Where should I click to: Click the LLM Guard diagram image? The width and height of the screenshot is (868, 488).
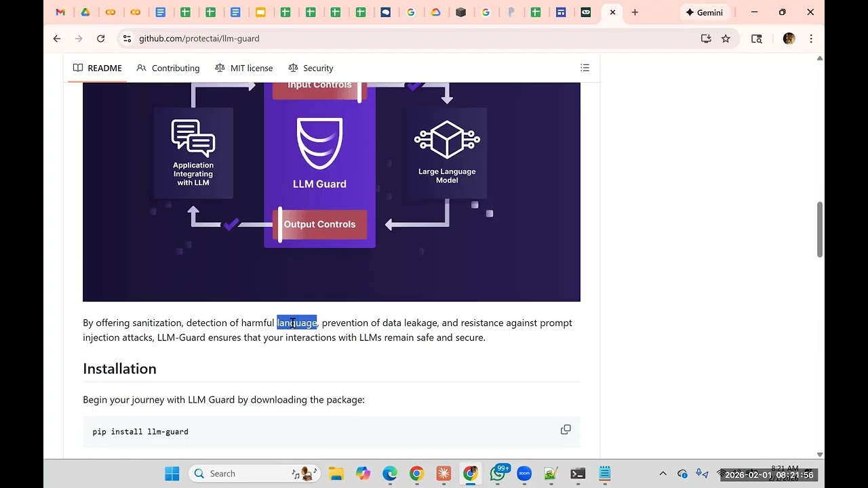point(332,192)
